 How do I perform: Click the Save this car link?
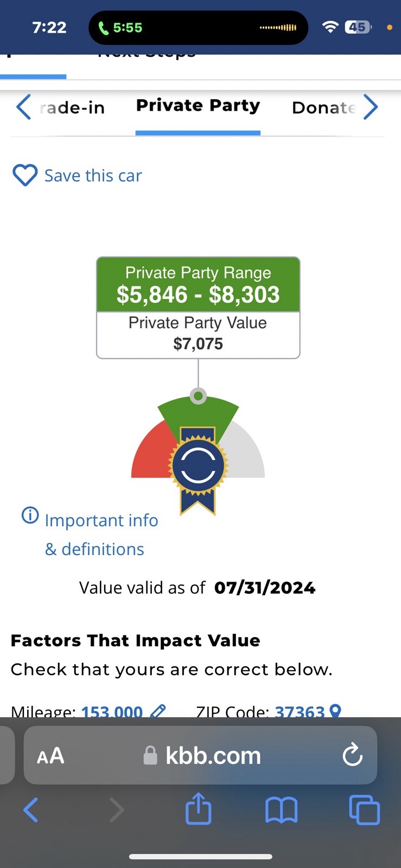point(93,176)
